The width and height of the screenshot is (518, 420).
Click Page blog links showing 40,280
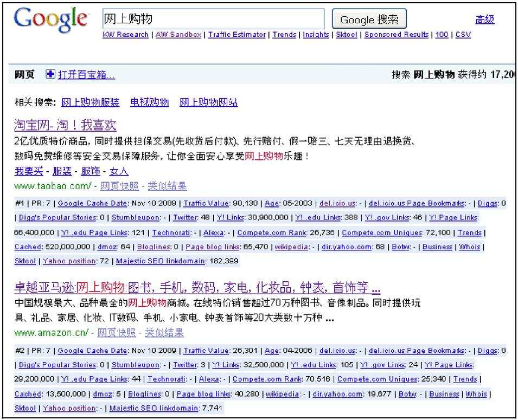(204, 394)
